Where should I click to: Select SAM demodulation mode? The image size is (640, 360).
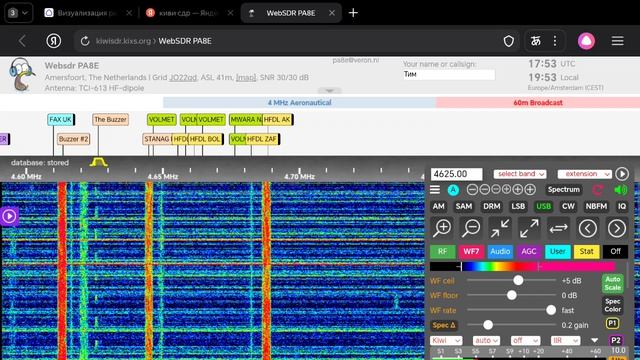464,207
